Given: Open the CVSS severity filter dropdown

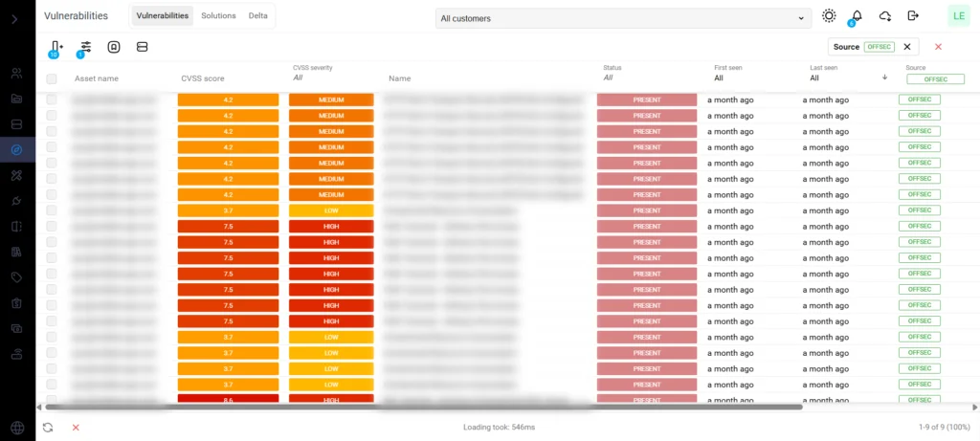Looking at the screenshot, I should [x=330, y=78].
